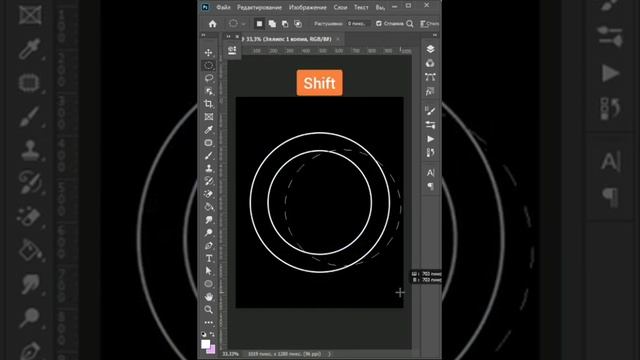This screenshot has width=640, height=360.
Task: Open the Слои menu
Action: click(x=340, y=7)
